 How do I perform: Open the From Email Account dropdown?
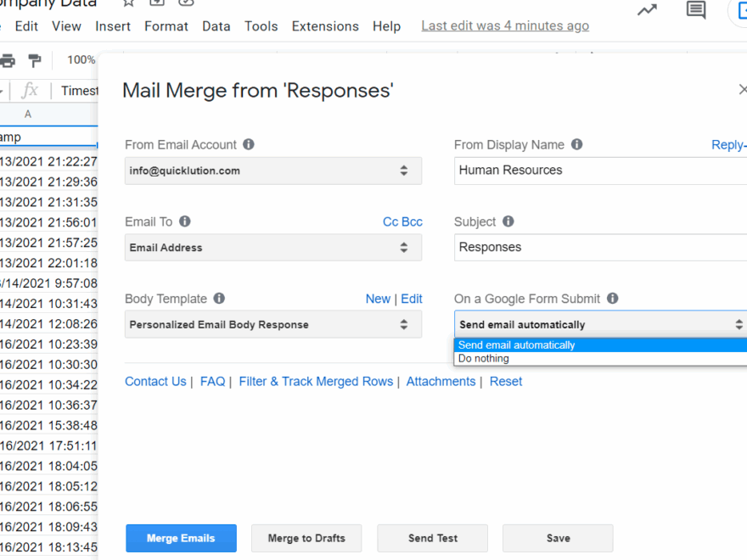coord(272,171)
